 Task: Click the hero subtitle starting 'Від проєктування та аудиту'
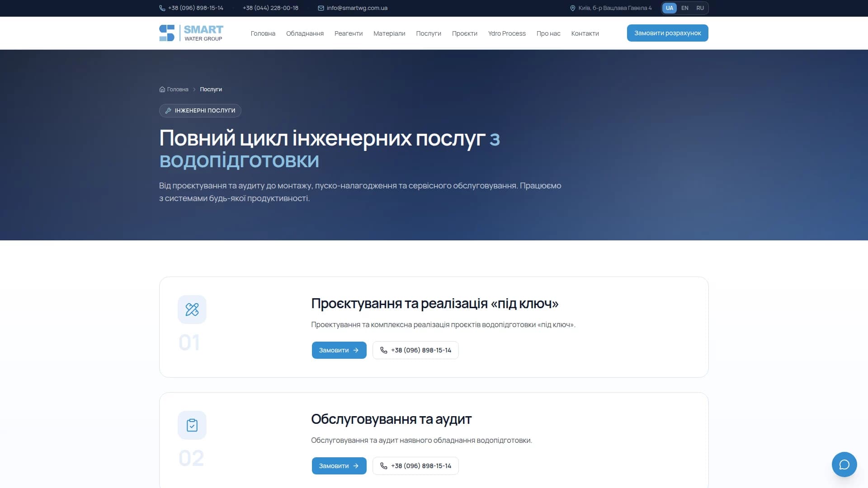pyautogui.click(x=360, y=192)
